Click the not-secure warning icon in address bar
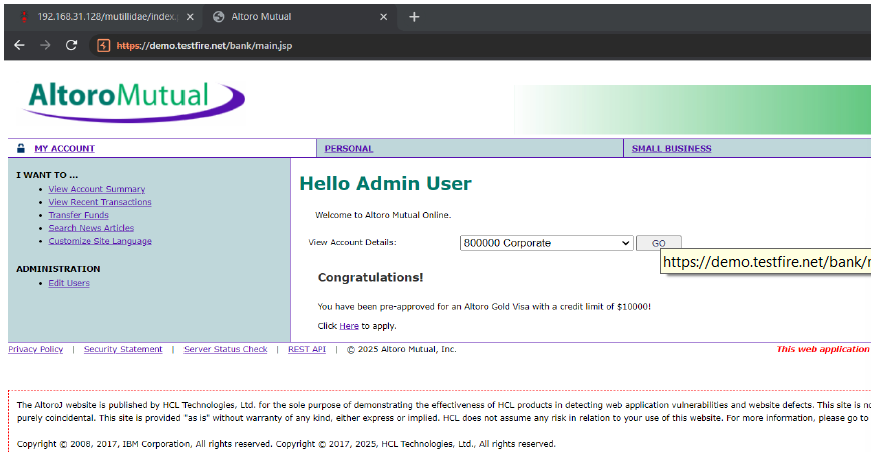This screenshot has height=456, width=875. pyautogui.click(x=103, y=46)
